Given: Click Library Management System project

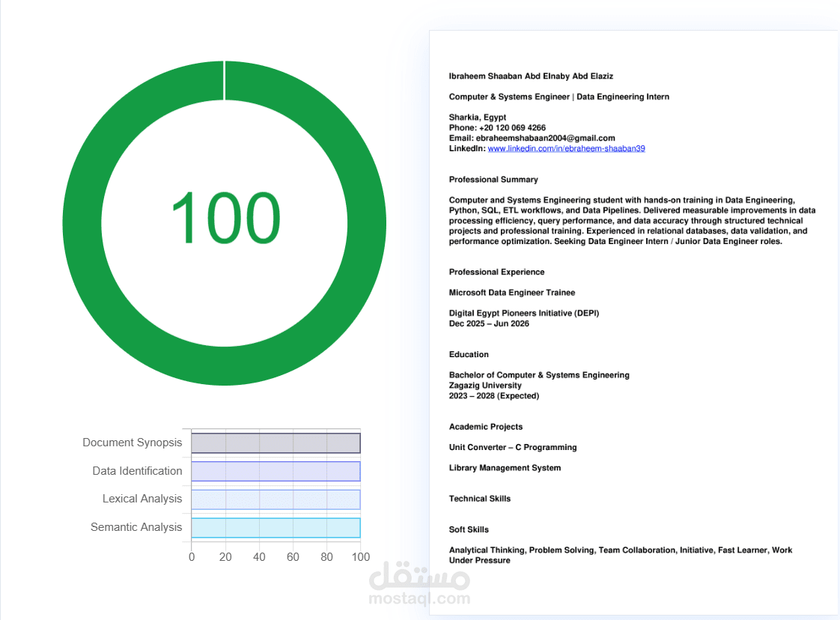Looking at the screenshot, I should (x=505, y=468).
